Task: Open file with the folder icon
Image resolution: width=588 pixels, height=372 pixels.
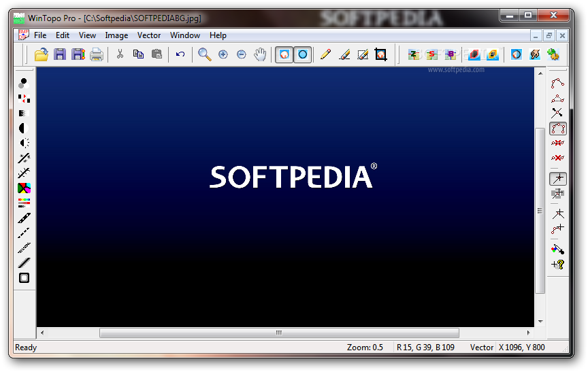Action: coord(42,54)
